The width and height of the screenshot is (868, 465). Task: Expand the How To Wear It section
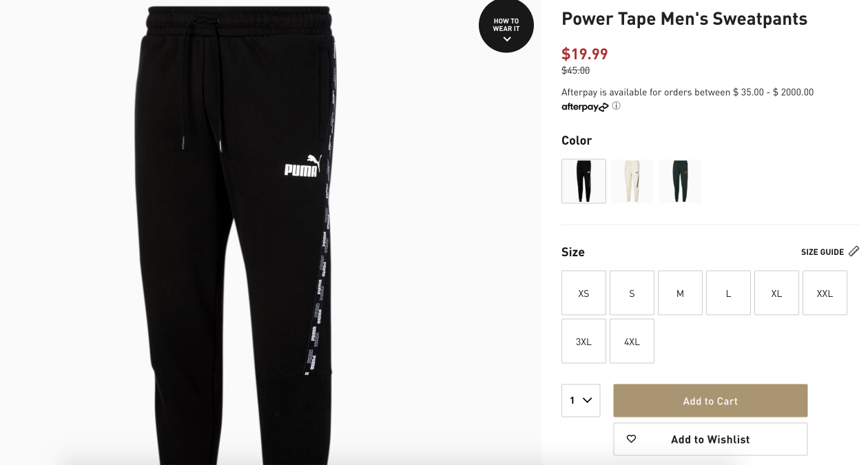point(506,25)
